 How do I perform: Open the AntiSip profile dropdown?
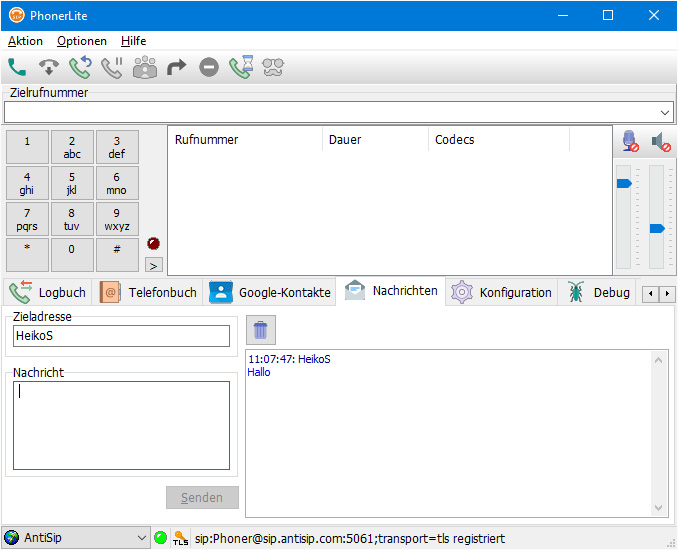click(140, 538)
